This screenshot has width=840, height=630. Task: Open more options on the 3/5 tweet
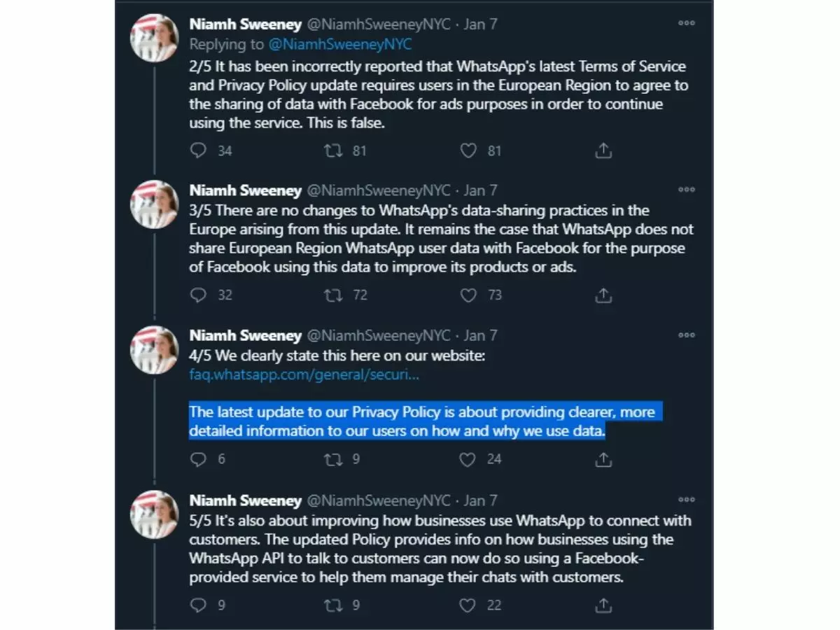pyautogui.click(x=687, y=190)
